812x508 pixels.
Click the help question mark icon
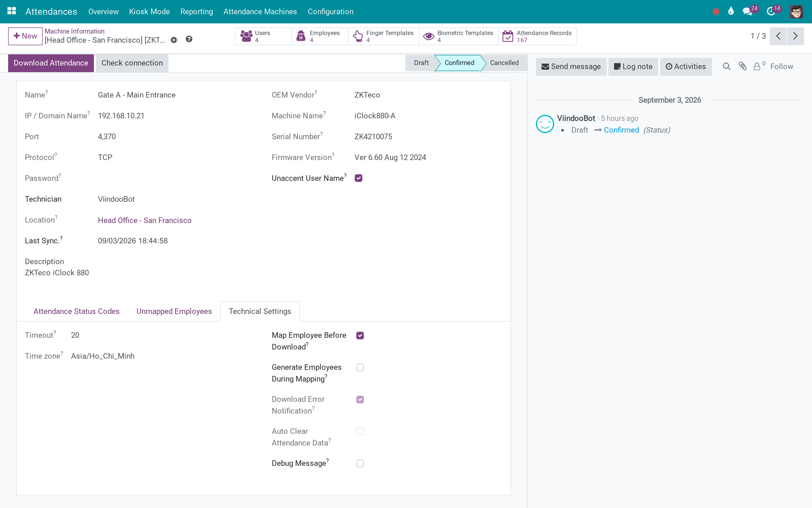point(189,39)
